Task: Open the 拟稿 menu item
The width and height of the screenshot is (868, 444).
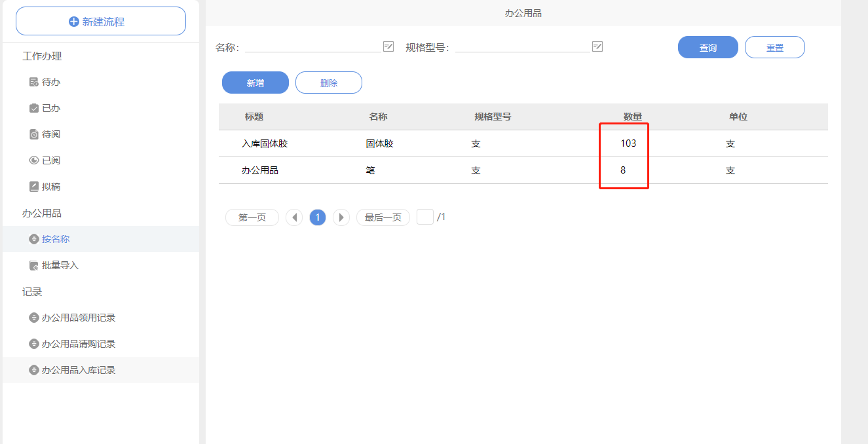Action: [x=101, y=187]
